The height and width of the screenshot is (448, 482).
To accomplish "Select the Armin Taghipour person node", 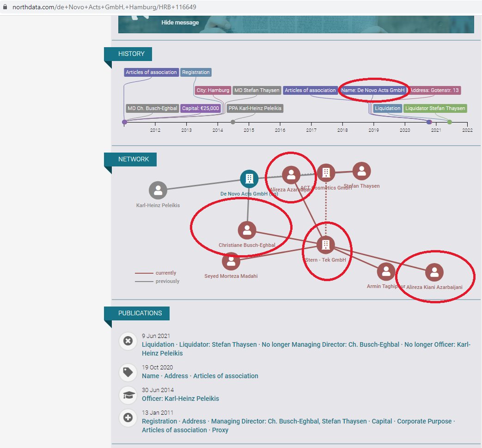I will click(x=386, y=271).
